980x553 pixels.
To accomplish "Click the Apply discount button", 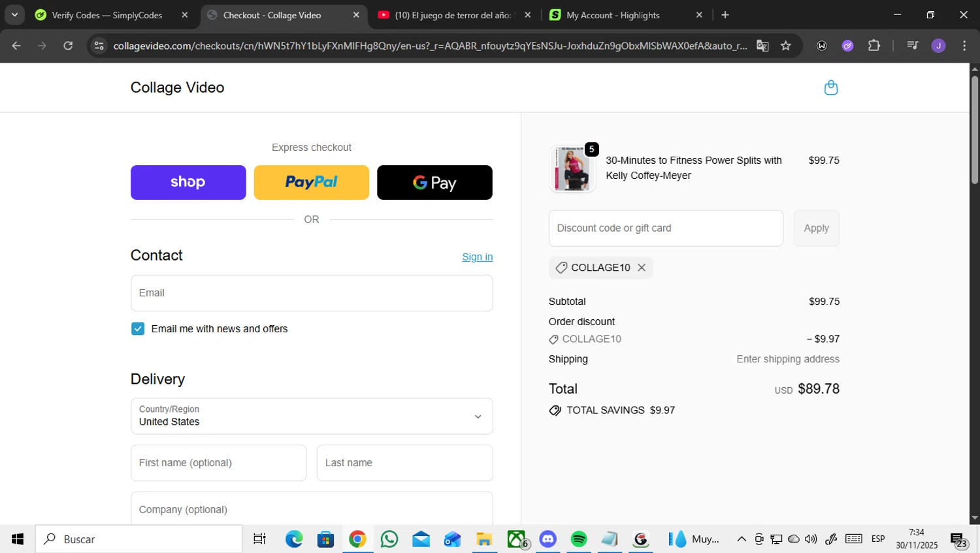I will [x=817, y=229].
